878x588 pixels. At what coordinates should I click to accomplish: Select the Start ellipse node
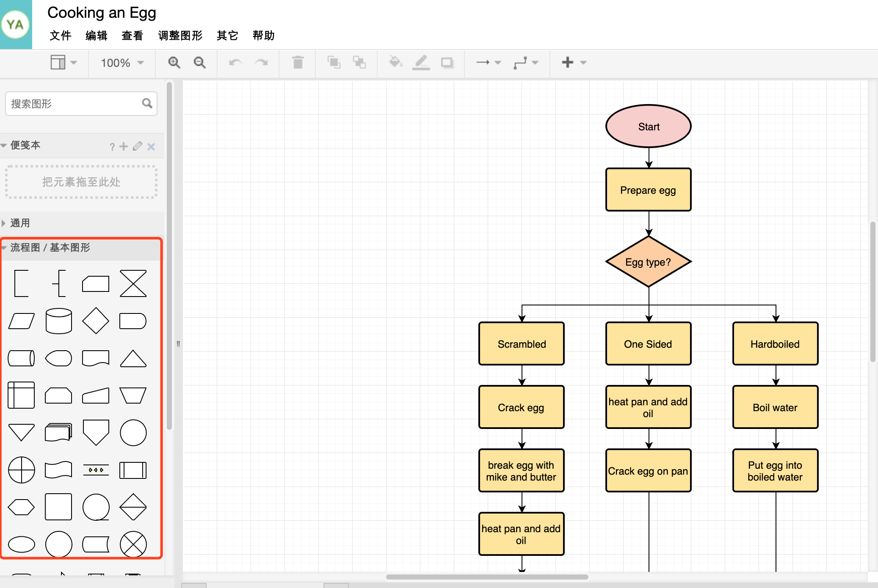coord(649,126)
